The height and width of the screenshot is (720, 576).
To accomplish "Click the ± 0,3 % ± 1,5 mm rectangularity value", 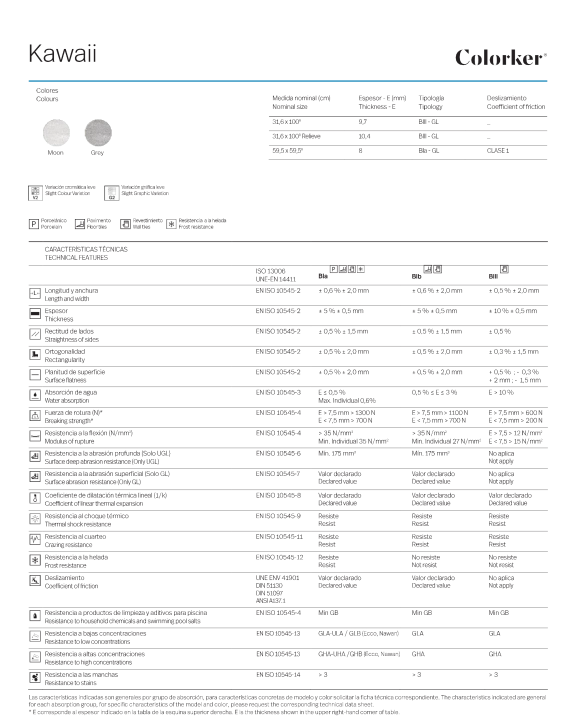I will (514, 352).
